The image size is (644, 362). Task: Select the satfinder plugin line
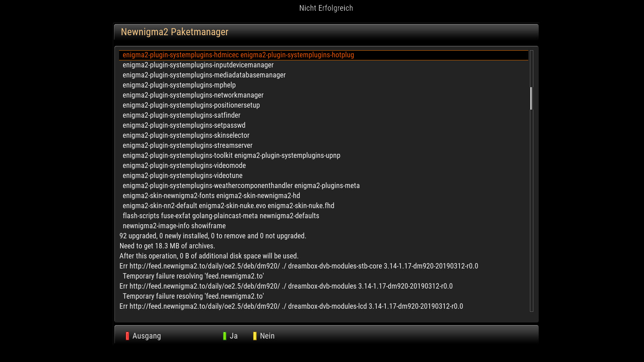pos(181,115)
